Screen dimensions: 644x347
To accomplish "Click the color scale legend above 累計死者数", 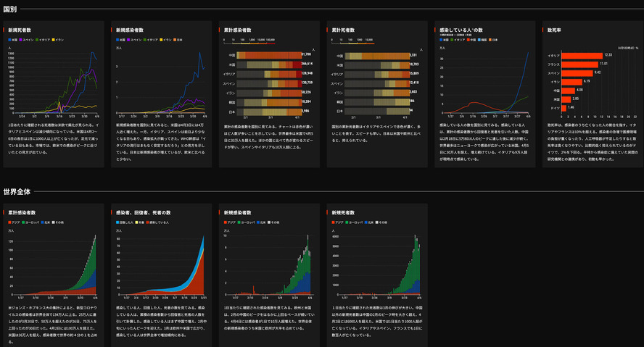I will pyautogui.click(x=352, y=41).
